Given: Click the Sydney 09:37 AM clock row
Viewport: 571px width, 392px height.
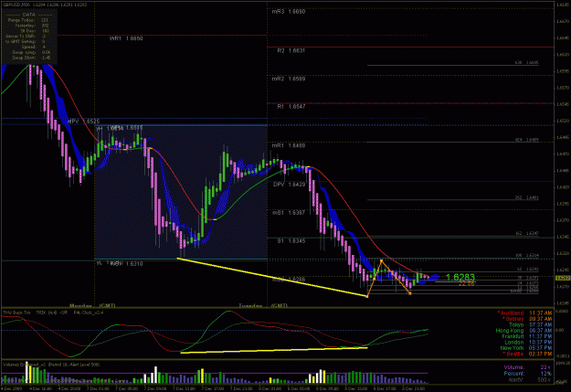Looking at the screenshot, I should [526, 319].
